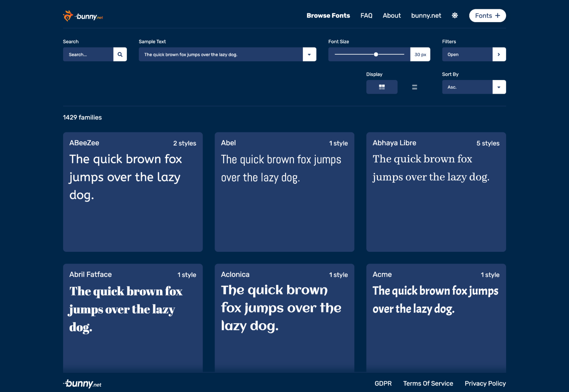Open the GDPR footer link
The height and width of the screenshot is (392, 569).
click(383, 383)
